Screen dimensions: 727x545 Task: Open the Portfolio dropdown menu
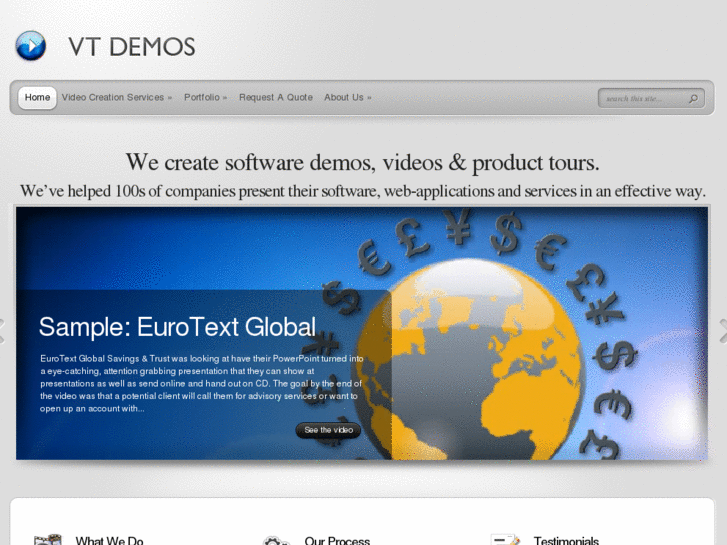(x=205, y=97)
